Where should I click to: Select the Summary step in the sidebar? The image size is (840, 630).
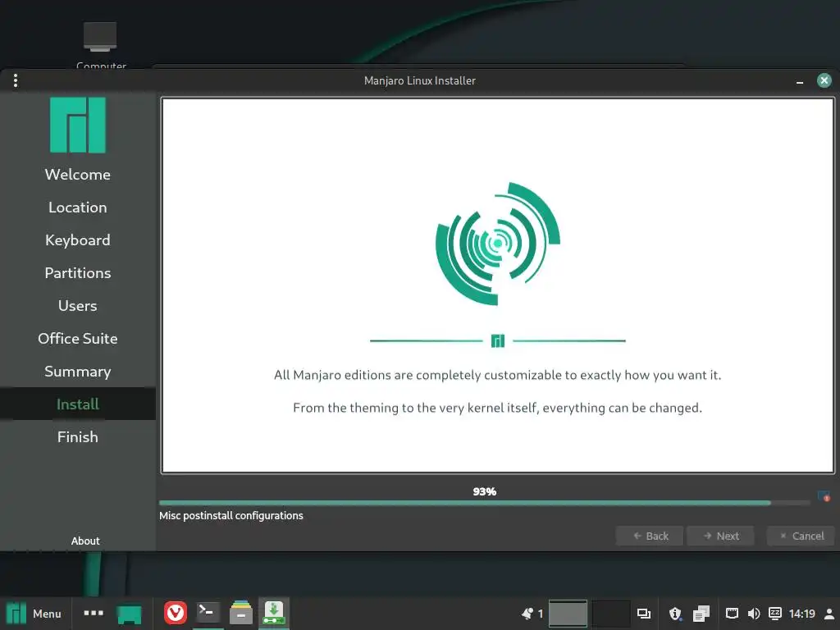pyautogui.click(x=78, y=372)
